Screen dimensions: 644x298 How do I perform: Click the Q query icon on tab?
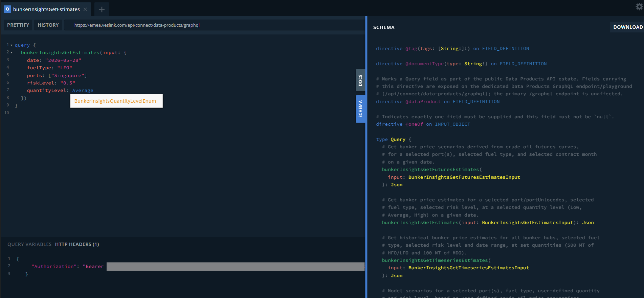7,9
